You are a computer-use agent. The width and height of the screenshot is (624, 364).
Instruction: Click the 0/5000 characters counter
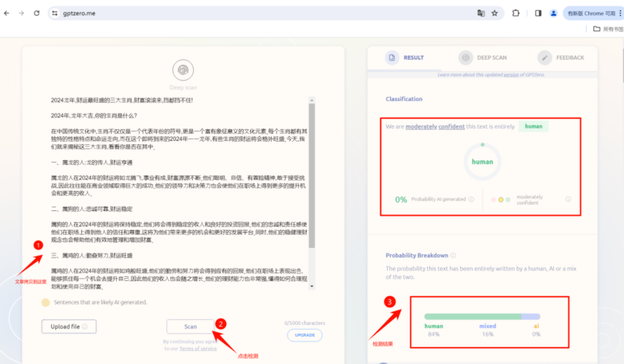pos(304,323)
